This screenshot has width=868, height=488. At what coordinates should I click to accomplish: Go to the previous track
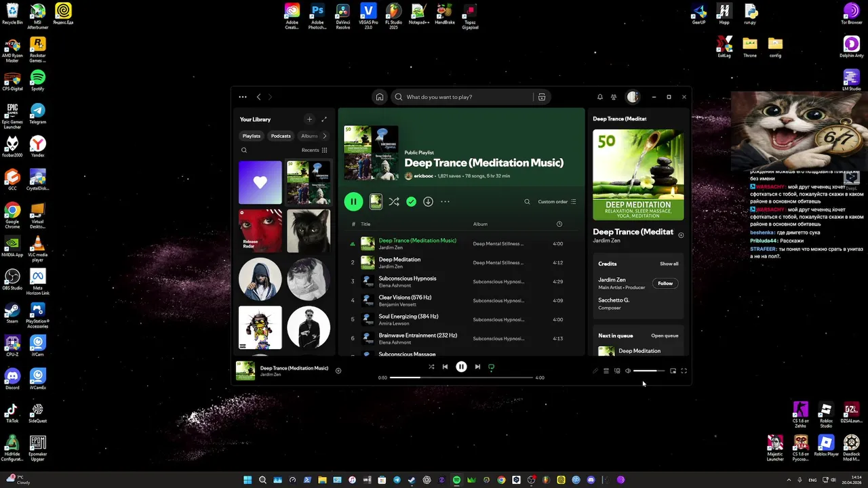tap(445, 367)
